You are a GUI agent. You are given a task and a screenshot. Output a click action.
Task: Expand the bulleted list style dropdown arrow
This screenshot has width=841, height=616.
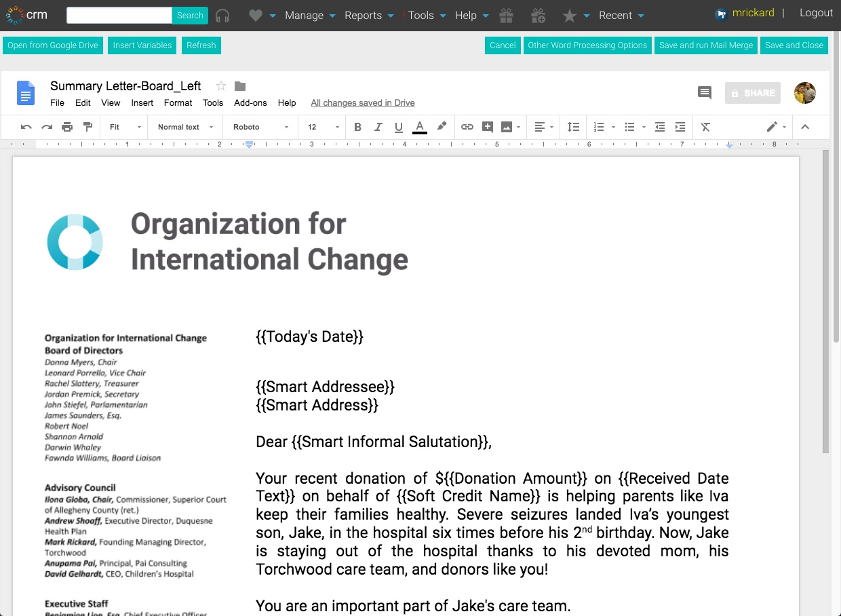644,127
